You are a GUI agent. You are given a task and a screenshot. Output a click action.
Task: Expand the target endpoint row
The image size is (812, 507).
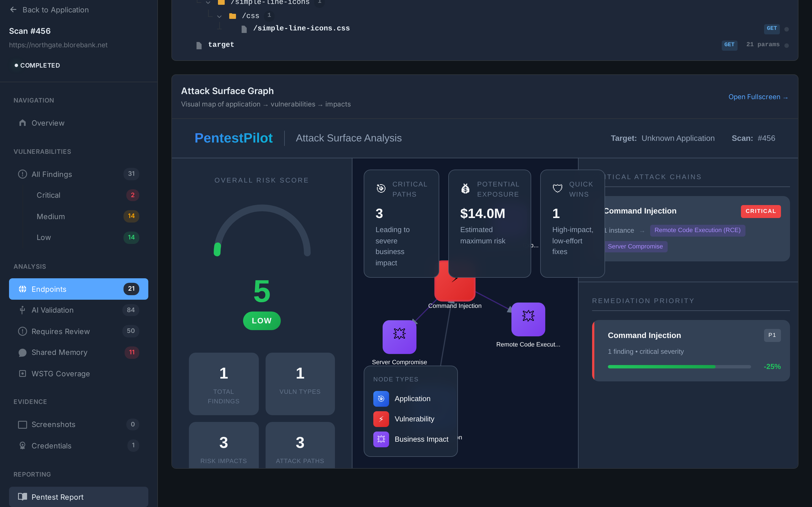(x=221, y=45)
